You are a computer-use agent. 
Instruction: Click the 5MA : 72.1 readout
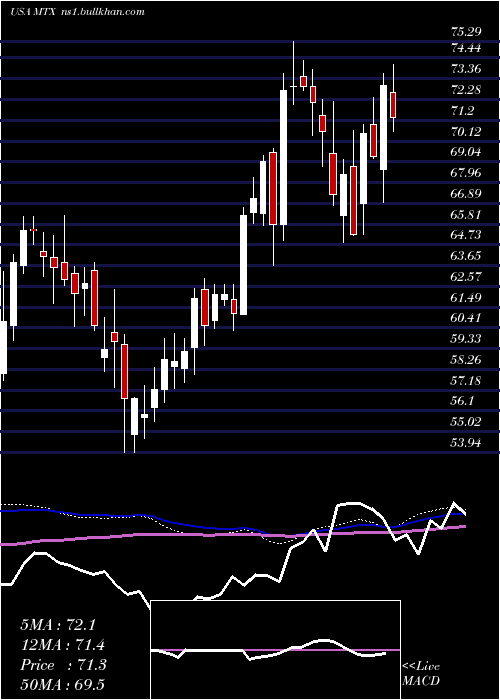[x=58, y=625]
